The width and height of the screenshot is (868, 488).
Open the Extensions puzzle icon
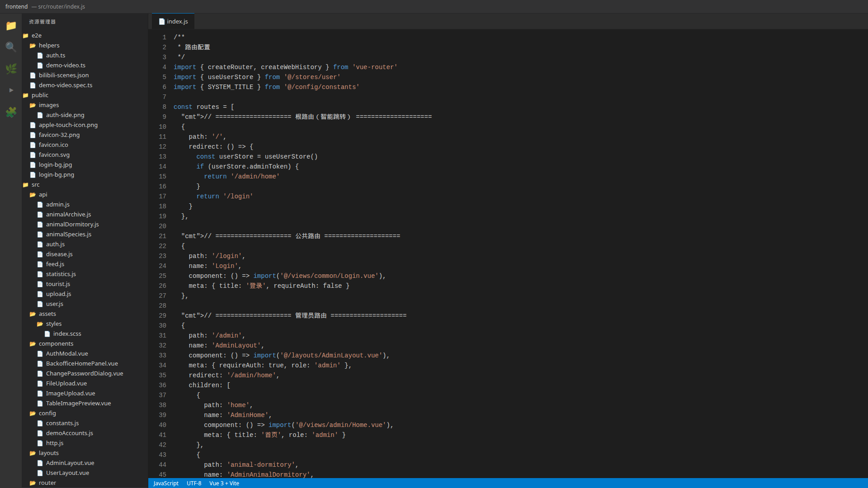coord(11,112)
